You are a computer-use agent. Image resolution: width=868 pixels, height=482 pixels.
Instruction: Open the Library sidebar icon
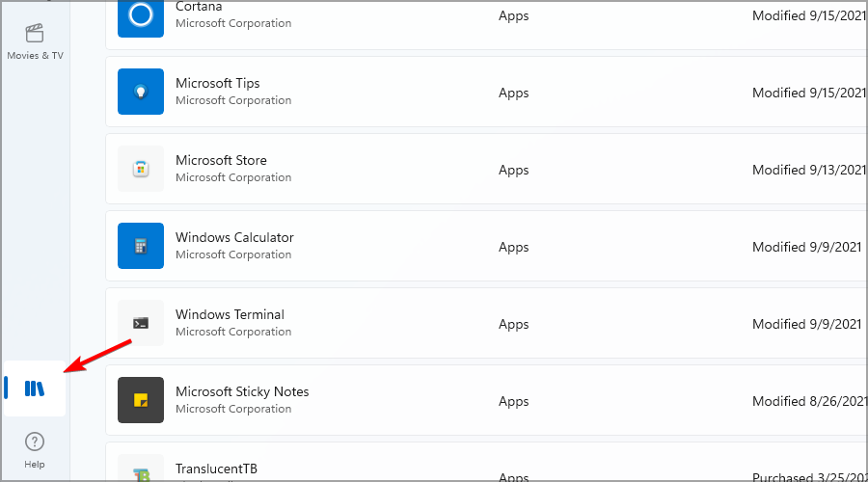[x=35, y=388]
